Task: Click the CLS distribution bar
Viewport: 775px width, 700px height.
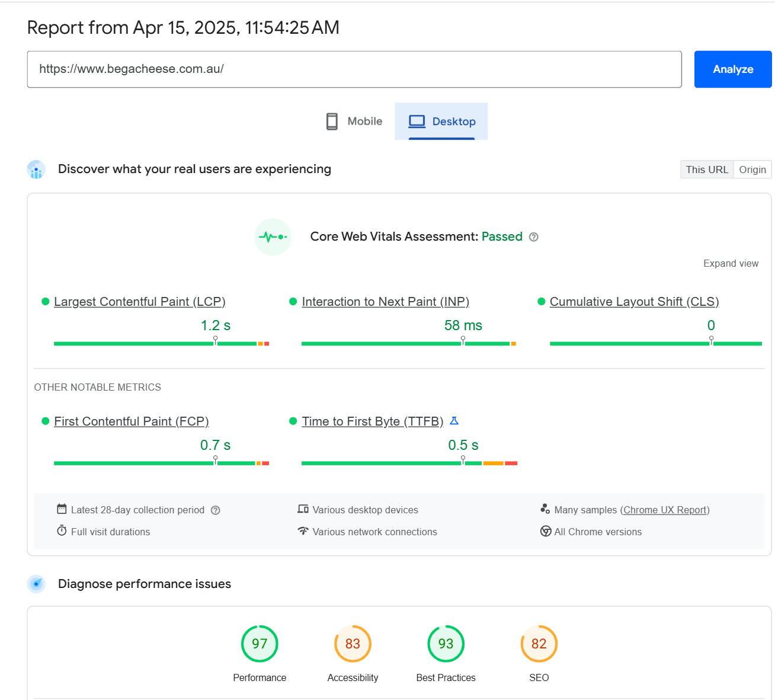Action: pyautogui.click(x=656, y=344)
